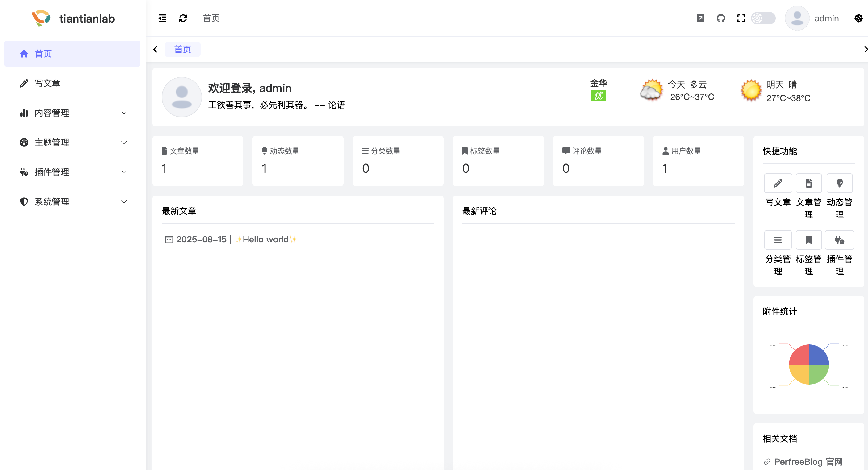Click the admin avatar in header
Screen dimensions: 868x470
797,18
